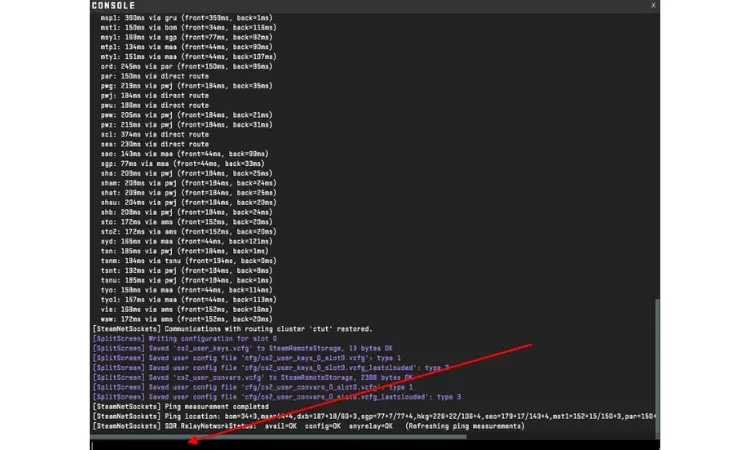
Task: Select the 'mstl' ping line via bom
Action: pos(188,28)
